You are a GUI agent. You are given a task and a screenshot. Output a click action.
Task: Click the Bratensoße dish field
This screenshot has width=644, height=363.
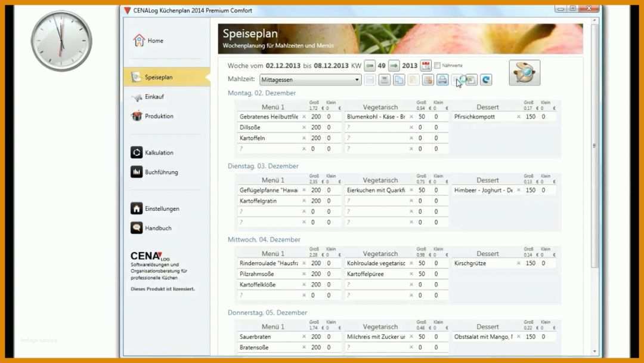[x=268, y=347]
